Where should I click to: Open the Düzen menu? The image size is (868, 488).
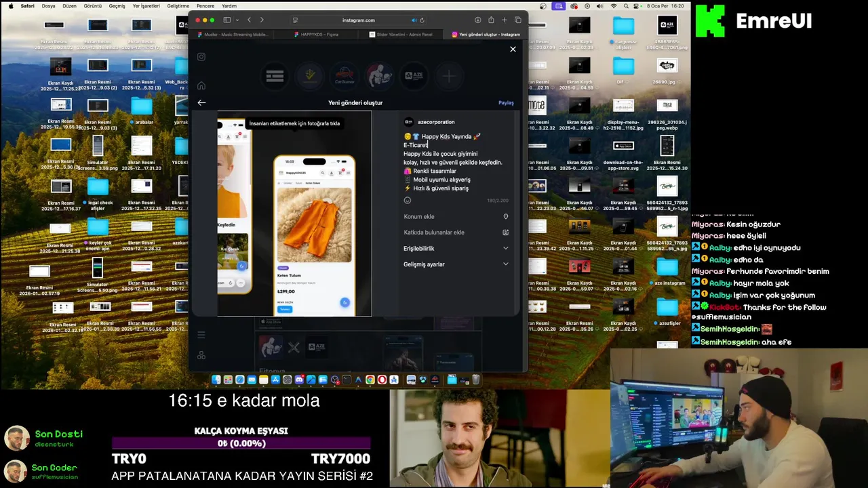69,5
